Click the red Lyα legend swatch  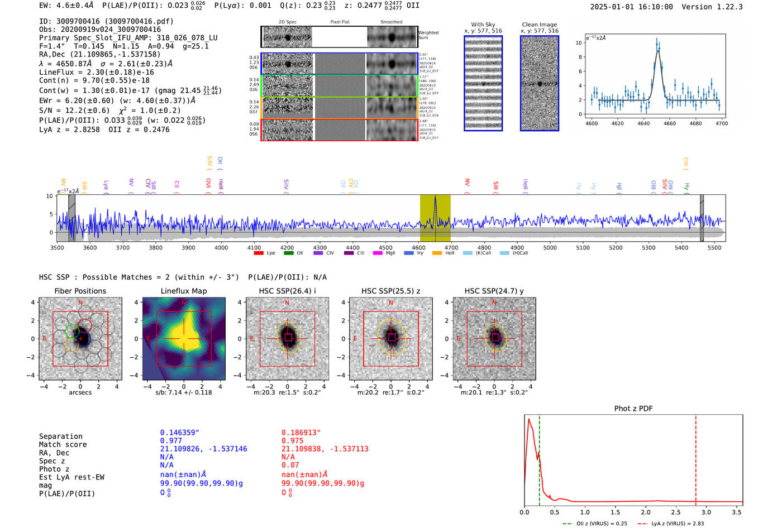coord(258,253)
